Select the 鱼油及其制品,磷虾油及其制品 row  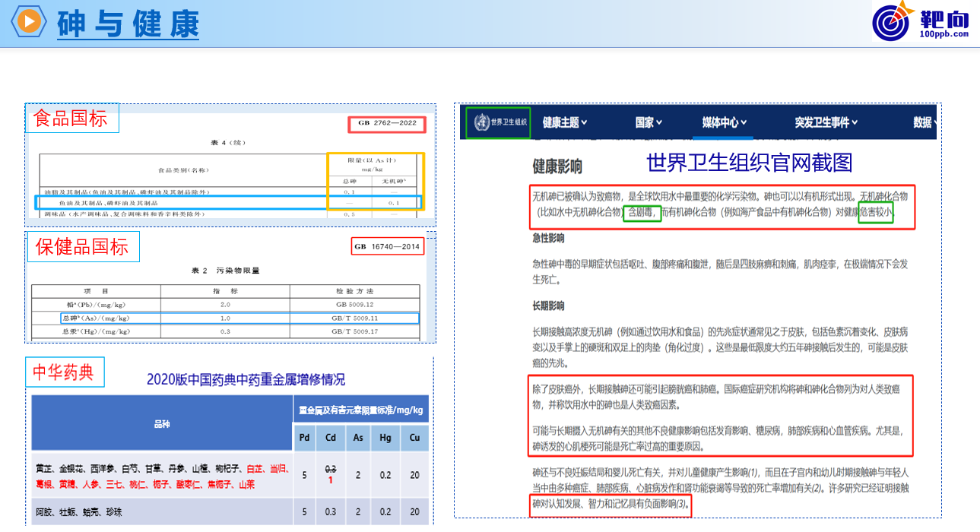229,203
